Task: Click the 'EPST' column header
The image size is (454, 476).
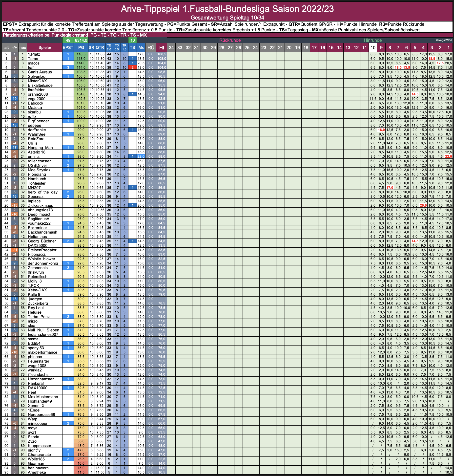Action: [68, 47]
